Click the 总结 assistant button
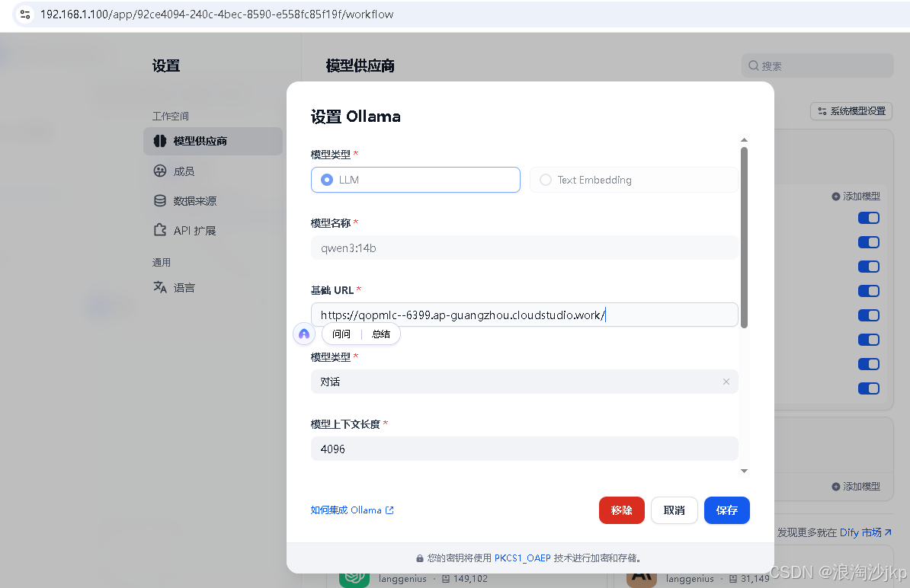The image size is (910, 588). (x=381, y=334)
